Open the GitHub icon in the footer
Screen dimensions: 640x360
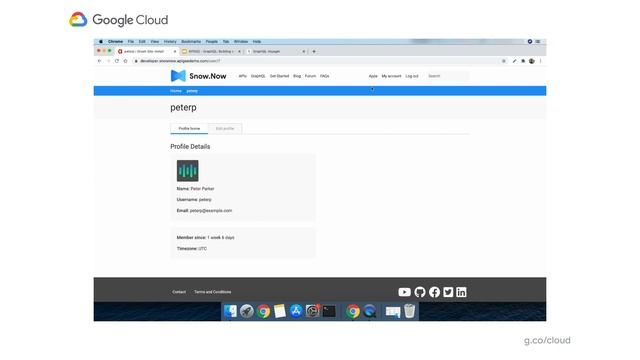pos(420,292)
